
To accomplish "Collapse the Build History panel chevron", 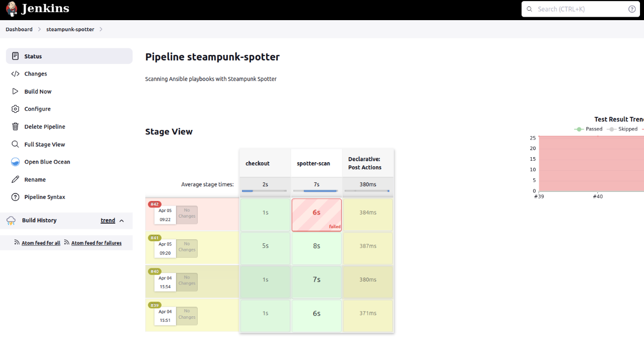I will (x=122, y=221).
